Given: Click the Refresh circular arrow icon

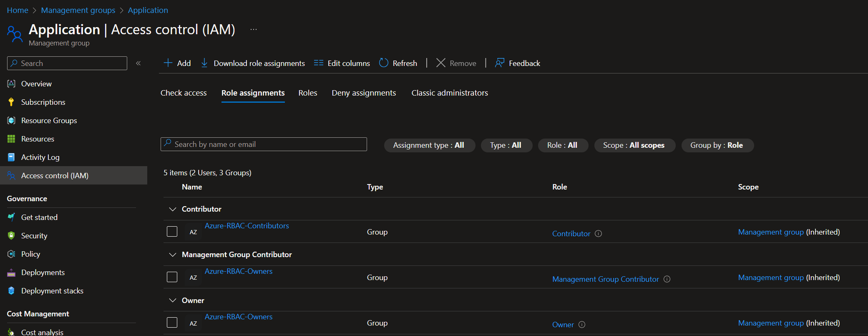Looking at the screenshot, I should 384,63.
